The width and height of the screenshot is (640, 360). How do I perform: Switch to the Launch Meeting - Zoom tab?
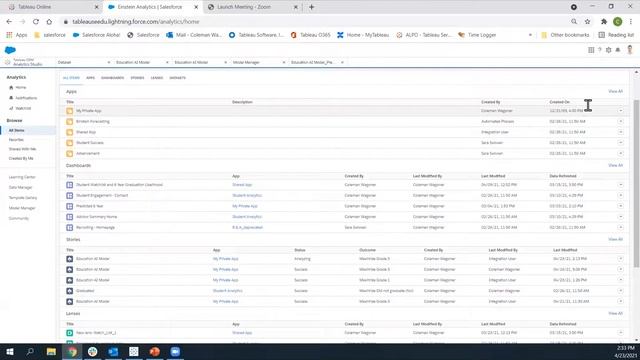tap(252, 7)
